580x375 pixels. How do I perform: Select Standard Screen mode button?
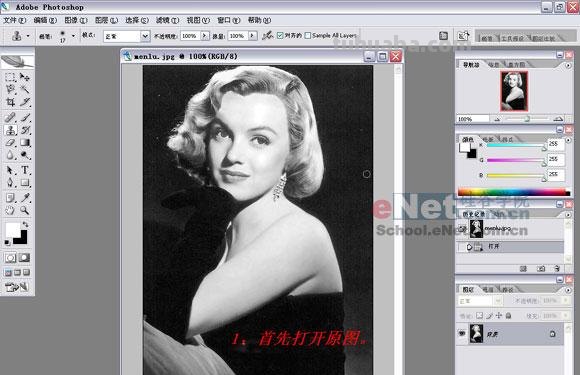[8, 273]
